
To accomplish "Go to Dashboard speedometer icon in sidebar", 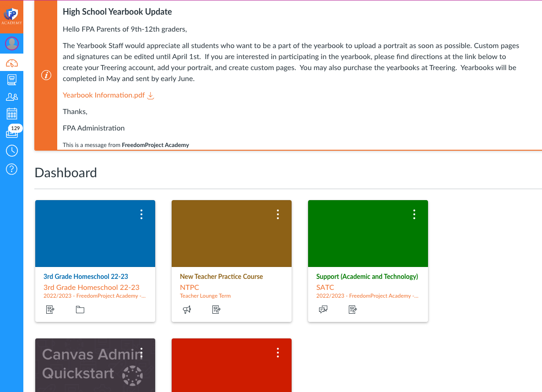I will 12,63.
